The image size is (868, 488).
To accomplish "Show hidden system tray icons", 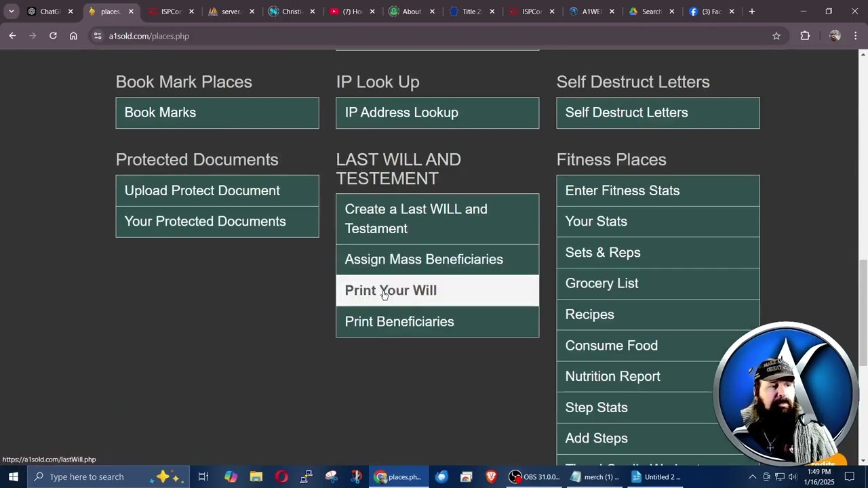I will (752, 476).
